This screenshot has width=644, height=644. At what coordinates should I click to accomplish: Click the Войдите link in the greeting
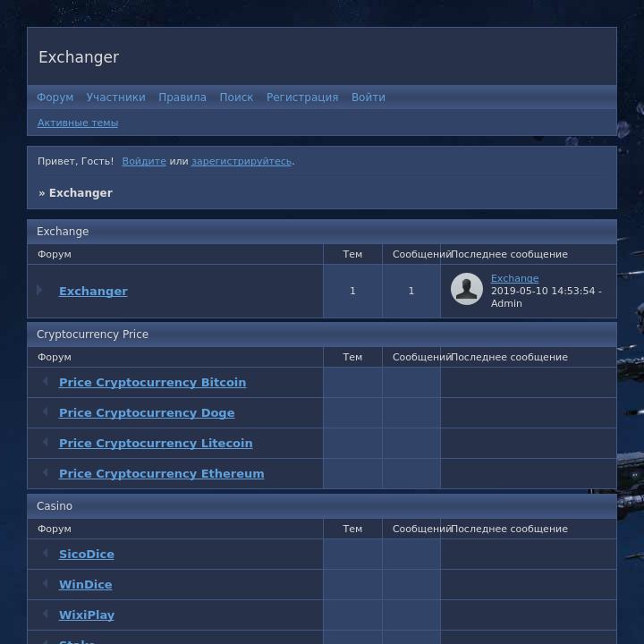point(144,161)
